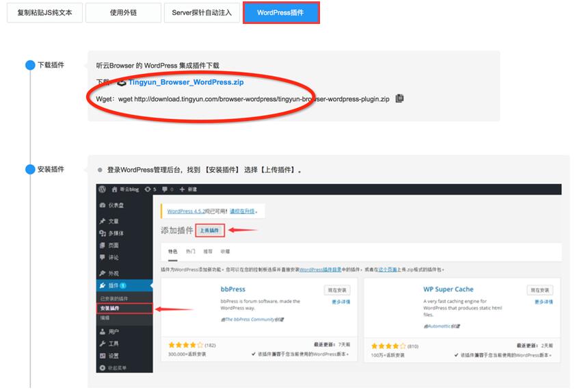Click the 安装插件 step marker dot
The image size is (584, 392).
[30, 170]
